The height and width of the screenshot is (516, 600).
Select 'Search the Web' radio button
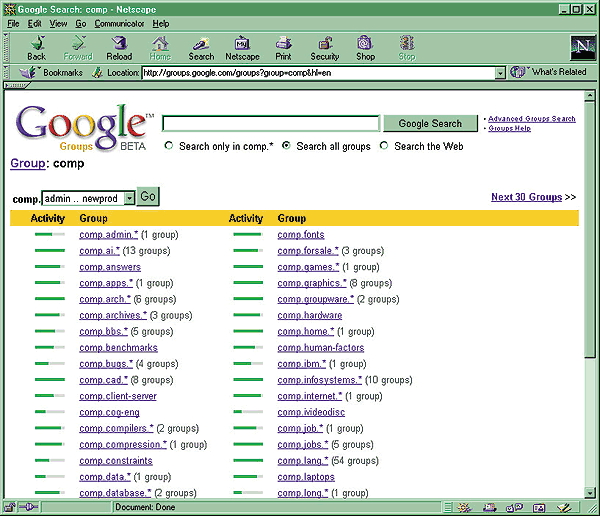point(384,145)
